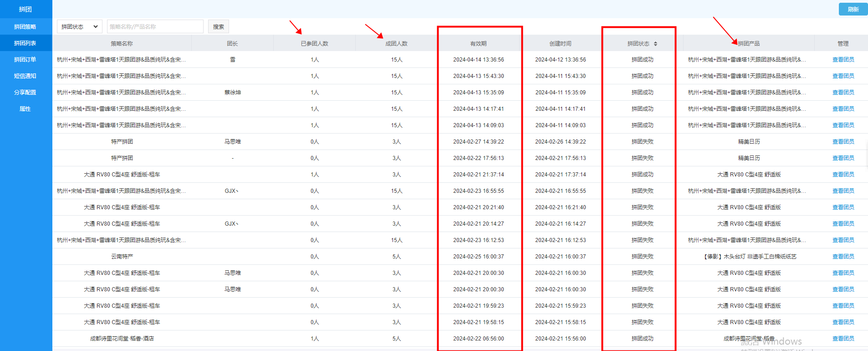Open 查看团员 for row expiring 2024-02-21 19:58:15
Image resolution: width=868 pixels, height=351 pixels.
[x=843, y=322]
